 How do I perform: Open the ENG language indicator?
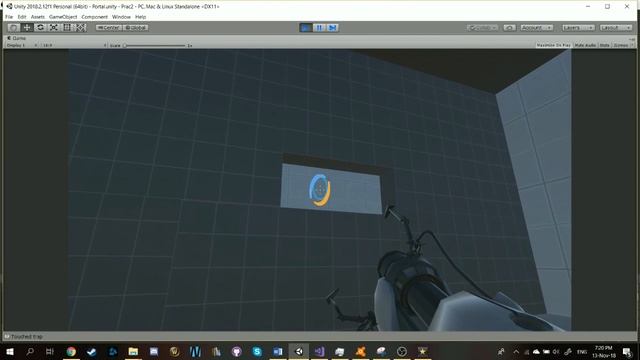click(582, 351)
